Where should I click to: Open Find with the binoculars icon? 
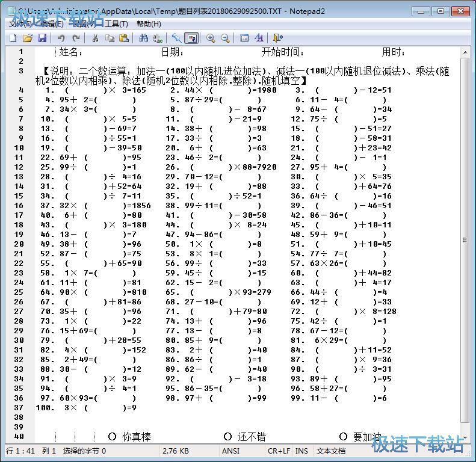[x=143, y=38]
